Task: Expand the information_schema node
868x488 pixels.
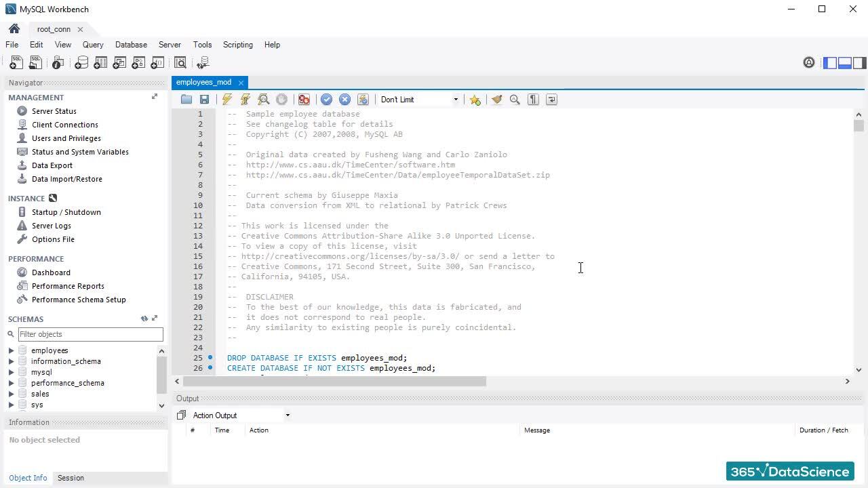Action: point(12,361)
